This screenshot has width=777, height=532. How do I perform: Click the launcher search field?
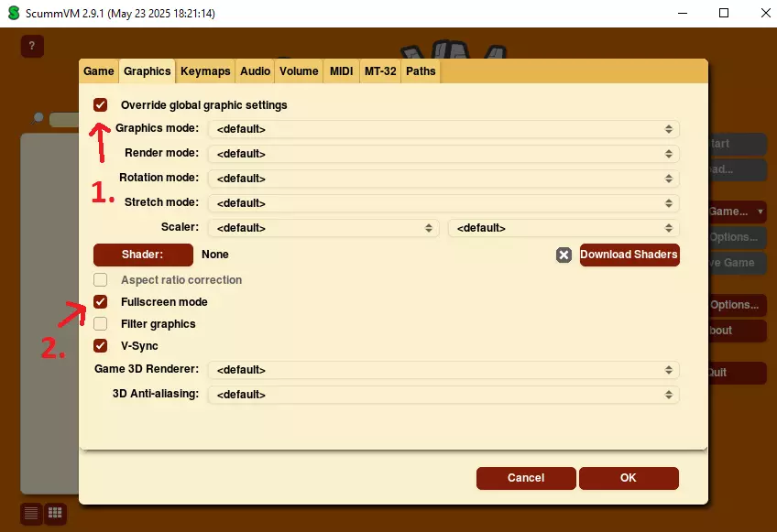tap(64, 120)
